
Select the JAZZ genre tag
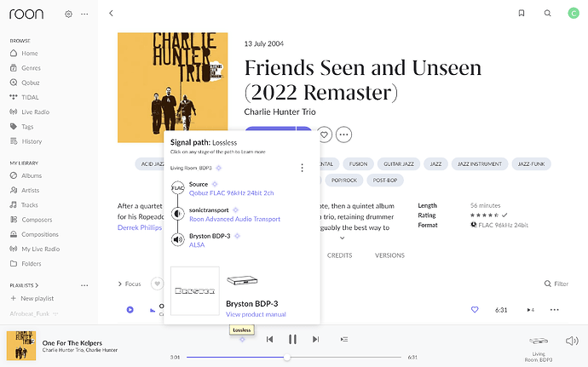point(435,163)
